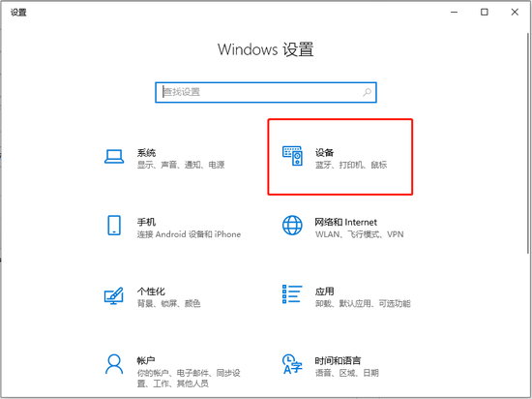Click description 蓝牙、打印机、鼠标
Screen dimensions: 532x399
[x=351, y=165]
